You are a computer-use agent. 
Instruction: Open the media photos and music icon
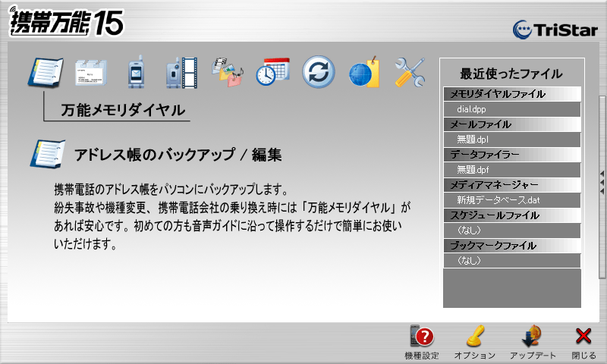tap(228, 72)
